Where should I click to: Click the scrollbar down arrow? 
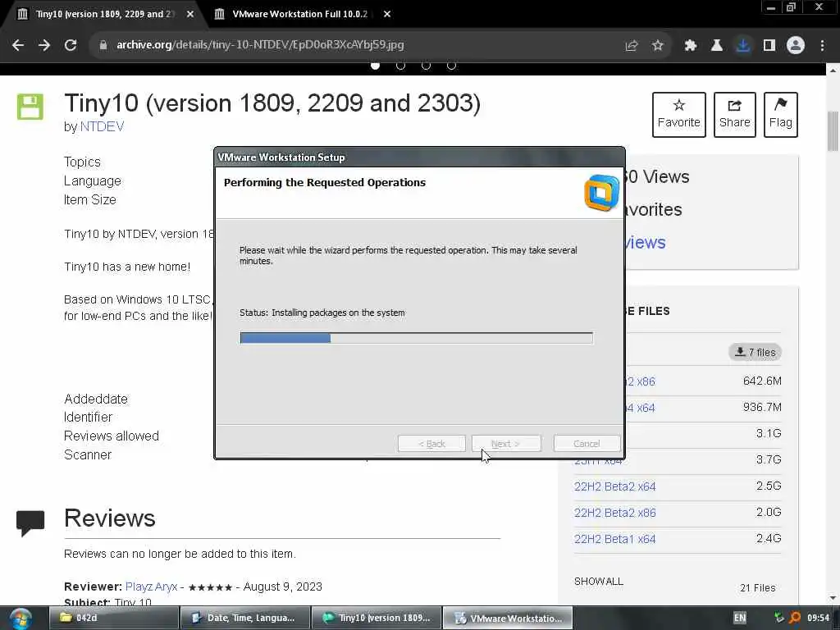click(833, 598)
